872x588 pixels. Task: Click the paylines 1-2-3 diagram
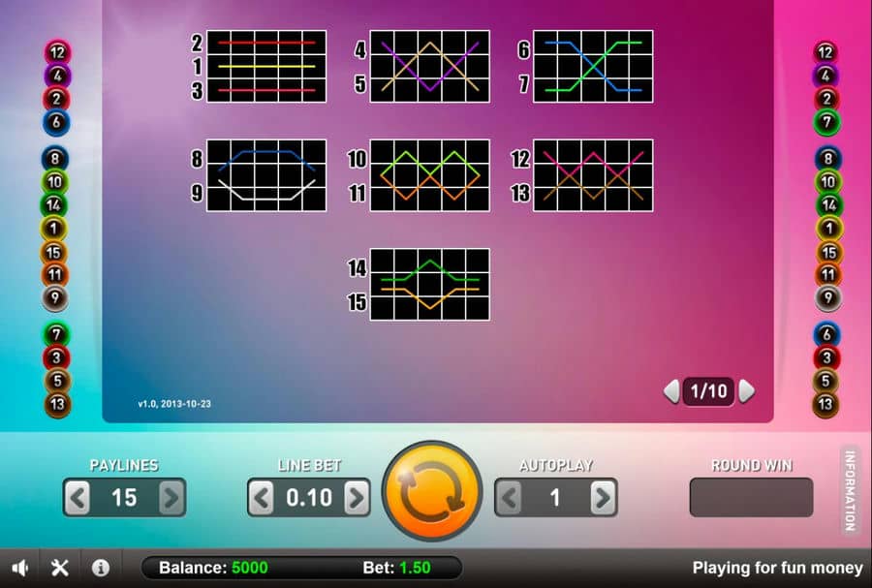pos(266,66)
